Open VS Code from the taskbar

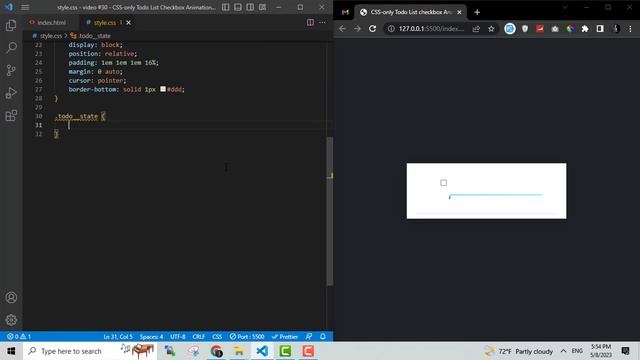pos(262,351)
